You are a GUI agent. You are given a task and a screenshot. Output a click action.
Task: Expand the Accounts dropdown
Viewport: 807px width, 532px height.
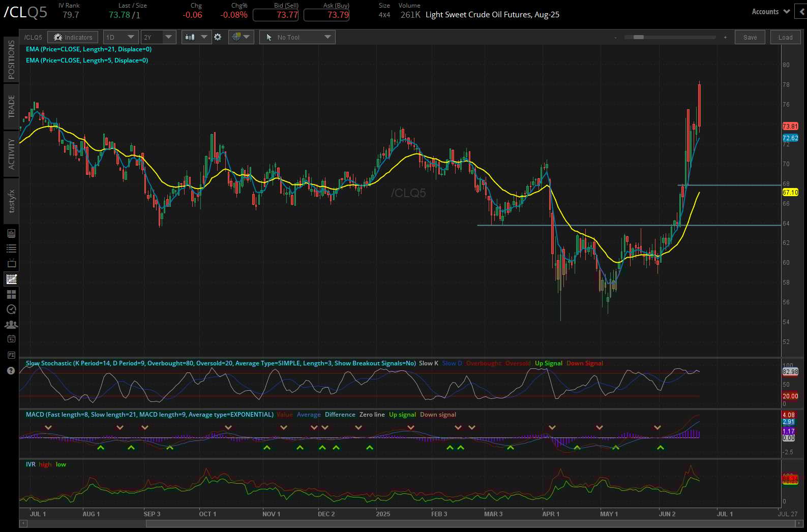[x=770, y=12]
